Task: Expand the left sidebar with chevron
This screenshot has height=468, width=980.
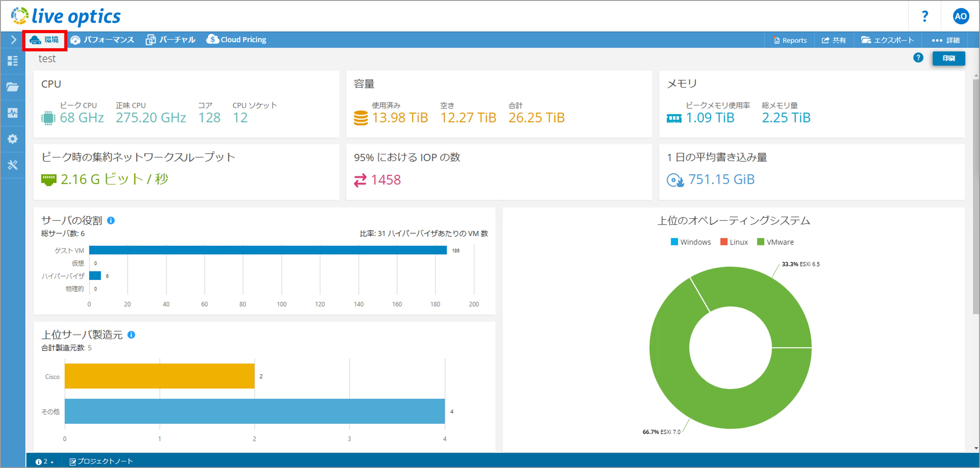Action: (13, 40)
